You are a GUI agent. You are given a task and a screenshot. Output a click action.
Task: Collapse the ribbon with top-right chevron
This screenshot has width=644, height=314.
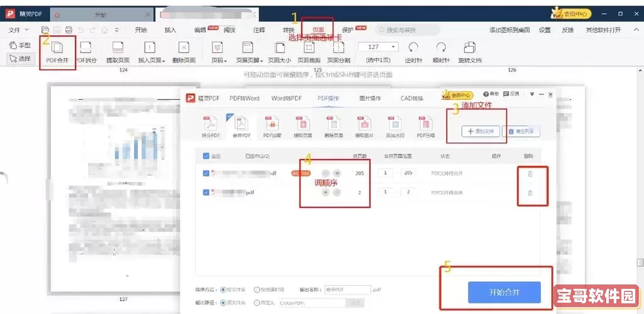click(x=636, y=30)
